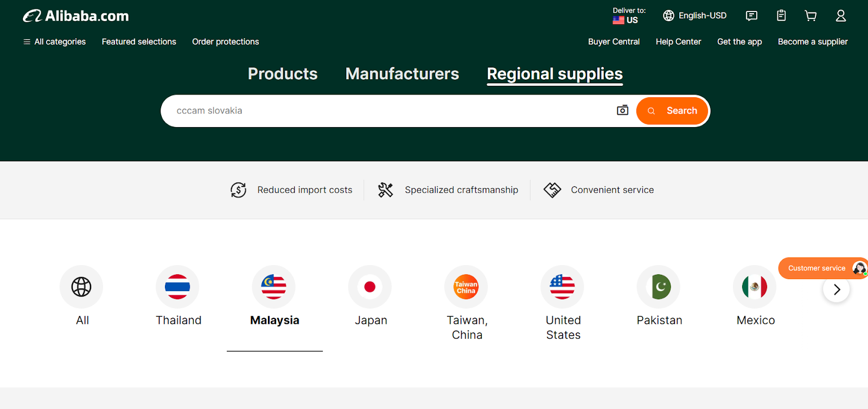
Task: Open the orders clipboard icon
Action: 781,16
